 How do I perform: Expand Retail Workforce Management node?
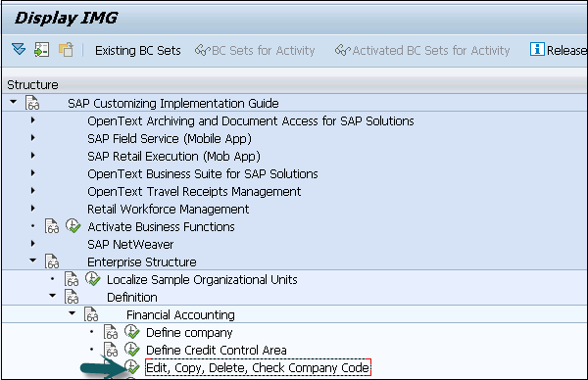click(x=33, y=209)
